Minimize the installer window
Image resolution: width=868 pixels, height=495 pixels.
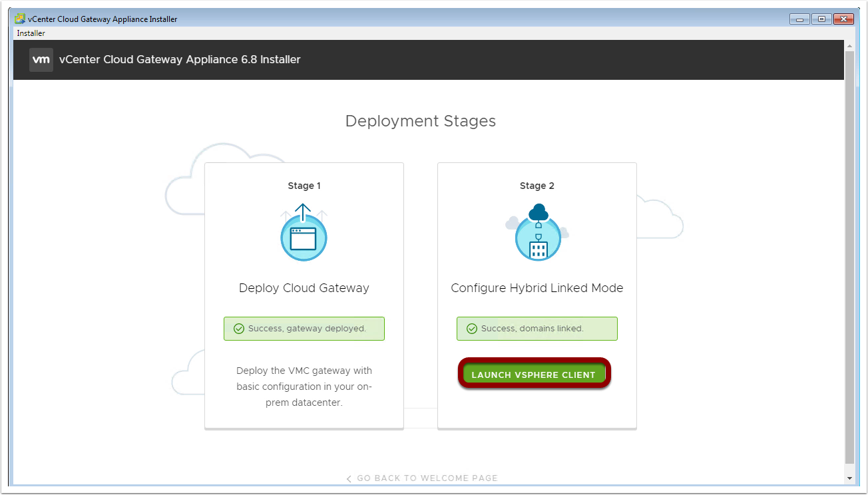[799, 19]
